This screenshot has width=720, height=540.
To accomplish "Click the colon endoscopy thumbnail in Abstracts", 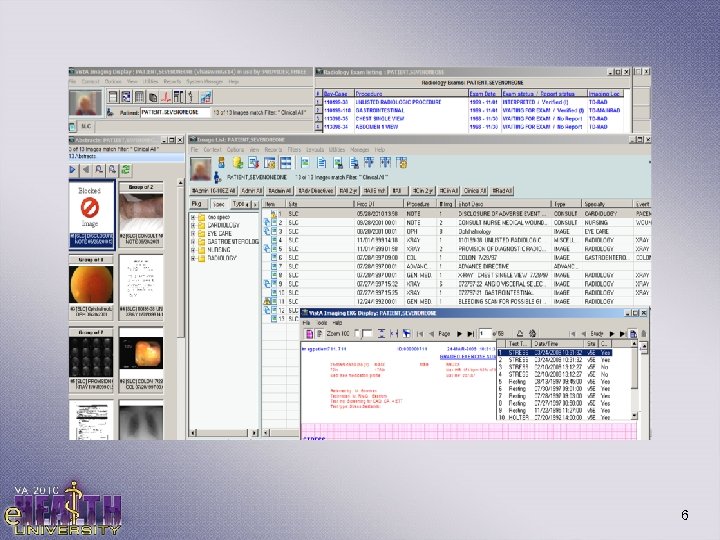I will pyautogui.click(x=141, y=353).
